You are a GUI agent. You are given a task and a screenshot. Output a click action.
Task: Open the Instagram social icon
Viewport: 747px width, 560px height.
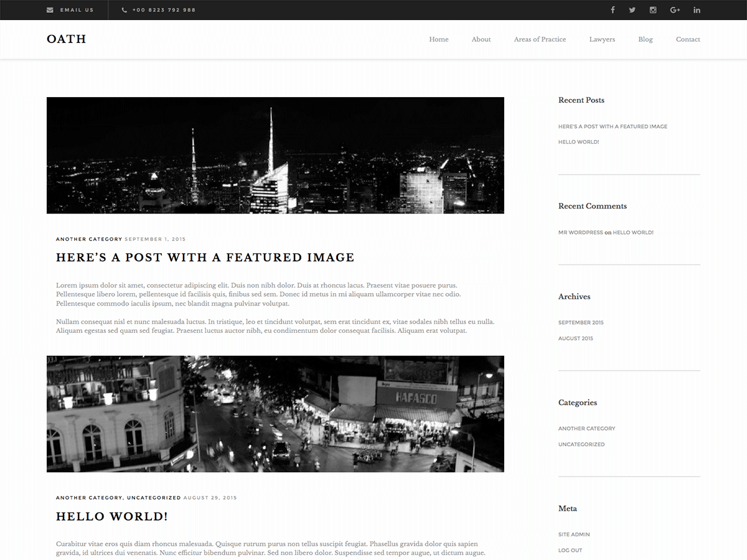(x=653, y=10)
